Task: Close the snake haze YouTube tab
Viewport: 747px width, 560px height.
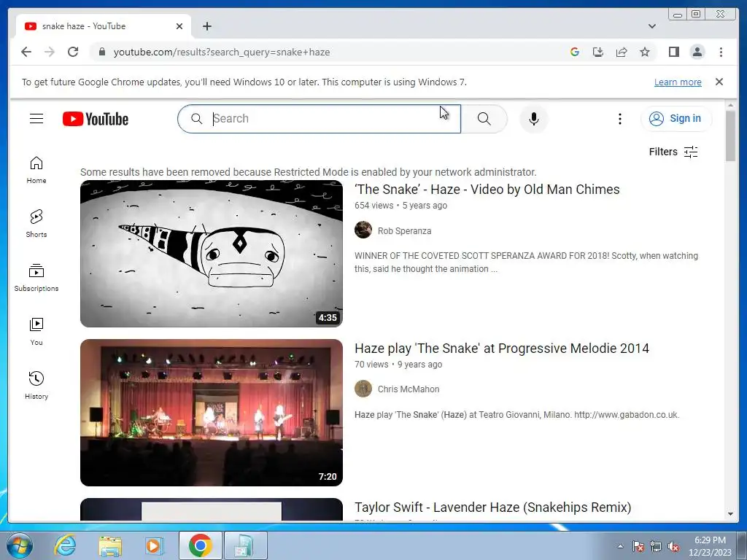Action: [179, 26]
